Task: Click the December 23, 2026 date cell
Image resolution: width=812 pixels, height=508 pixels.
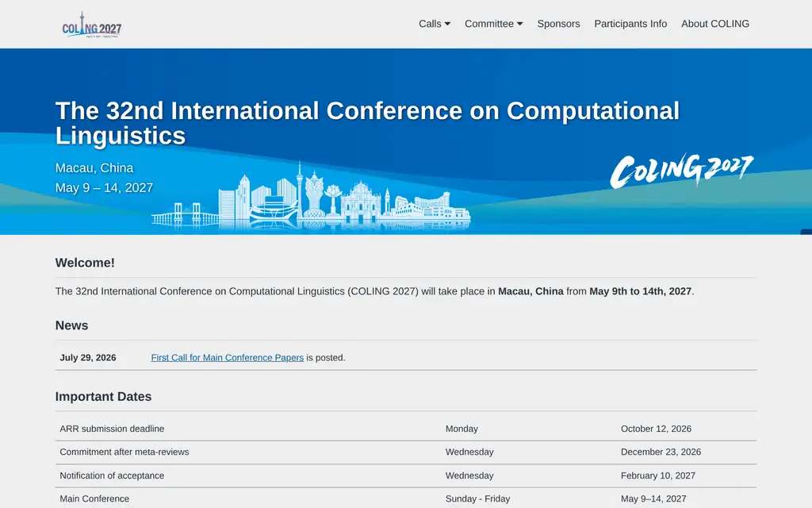Action: pyautogui.click(x=661, y=452)
